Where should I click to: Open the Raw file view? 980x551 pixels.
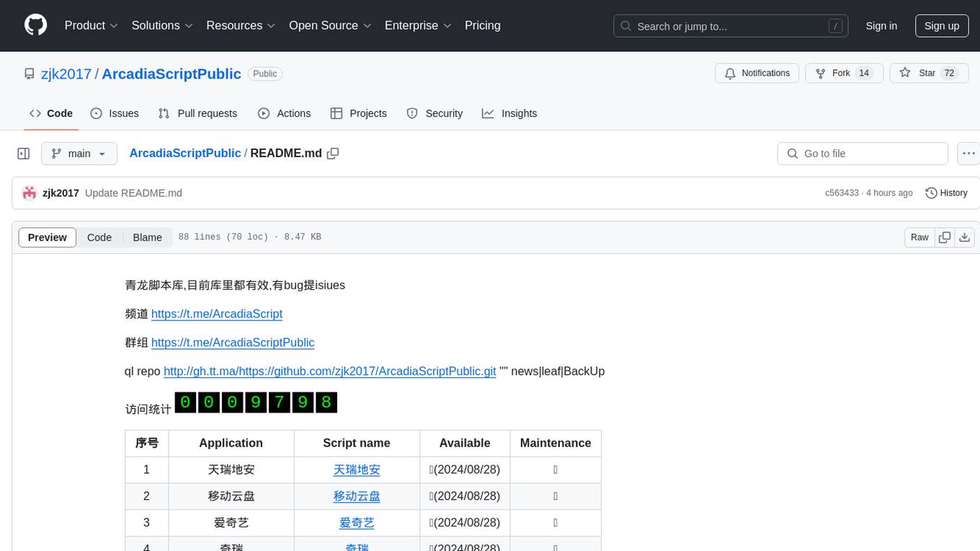(919, 237)
